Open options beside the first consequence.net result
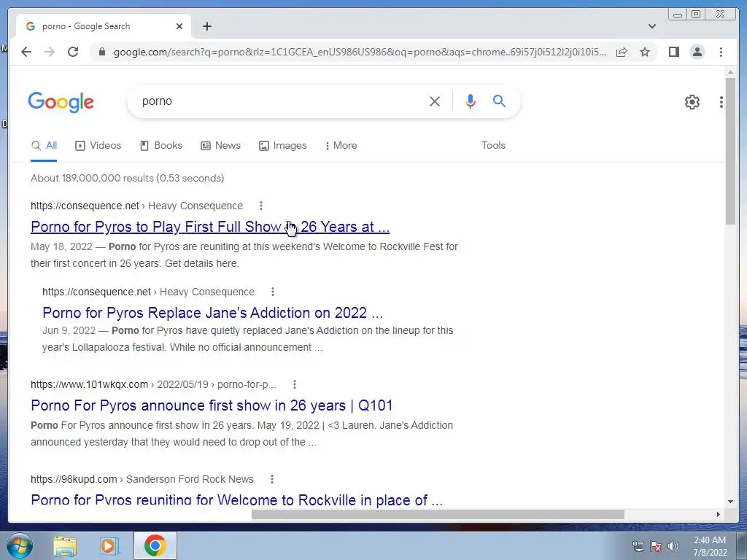 tap(260, 206)
